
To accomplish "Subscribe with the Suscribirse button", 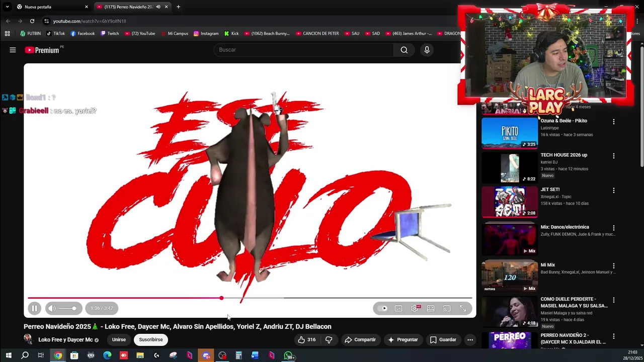I will coord(151,339).
